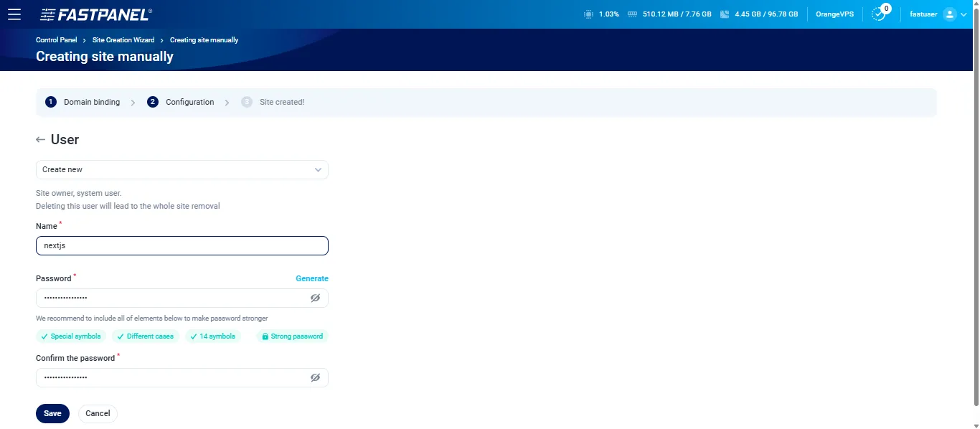The image size is (980, 429).
Task: Click the Generate password link
Action: click(x=312, y=278)
